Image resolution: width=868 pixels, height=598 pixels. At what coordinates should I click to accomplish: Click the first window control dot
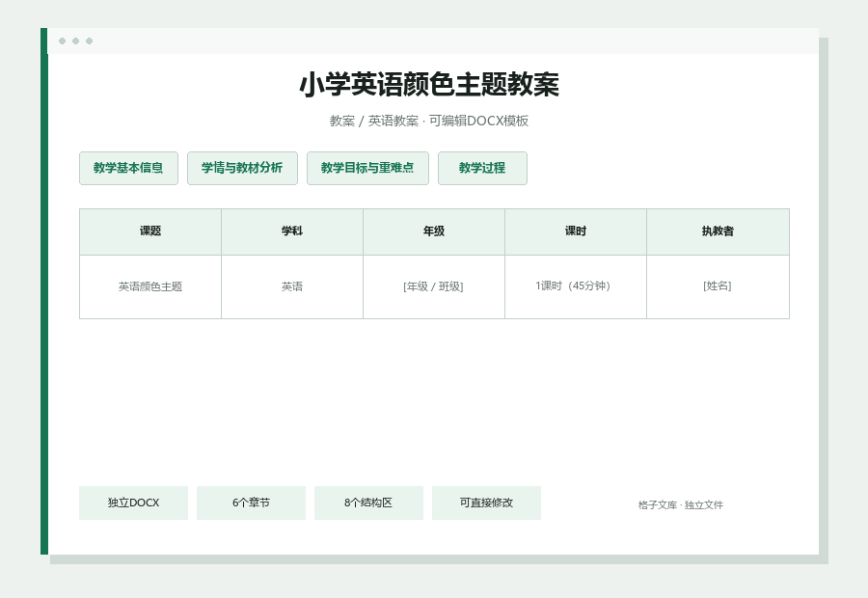(x=62, y=41)
